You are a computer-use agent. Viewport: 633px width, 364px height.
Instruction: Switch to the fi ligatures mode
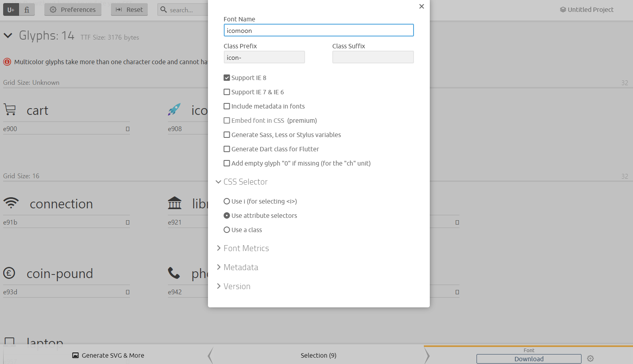pyautogui.click(x=27, y=10)
